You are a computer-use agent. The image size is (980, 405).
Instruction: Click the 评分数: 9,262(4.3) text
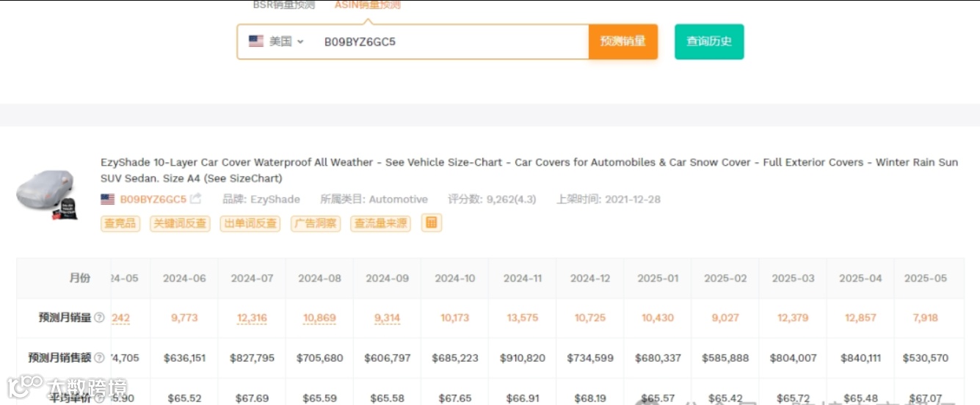(x=492, y=199)
